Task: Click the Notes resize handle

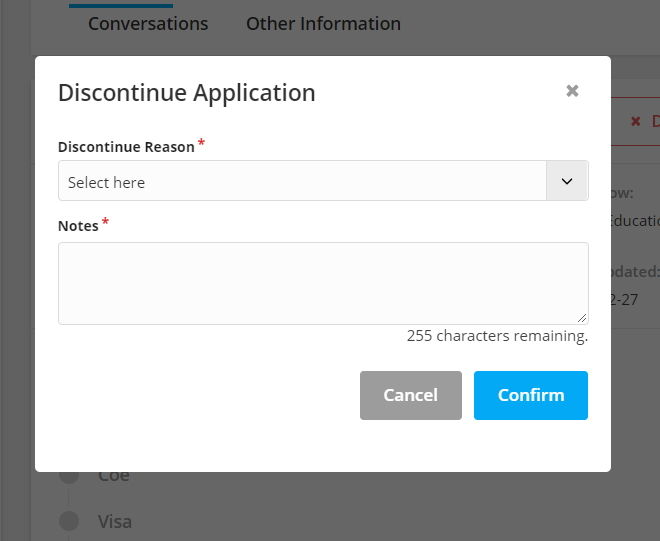Action: [582, 318]
